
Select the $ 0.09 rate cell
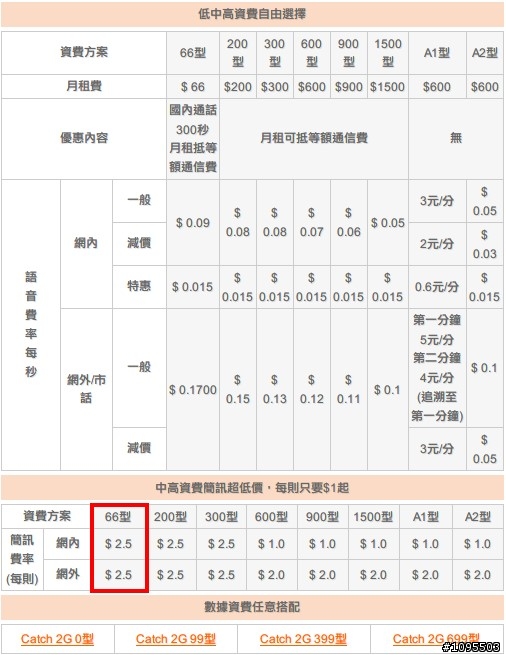[x=193, y=223]
